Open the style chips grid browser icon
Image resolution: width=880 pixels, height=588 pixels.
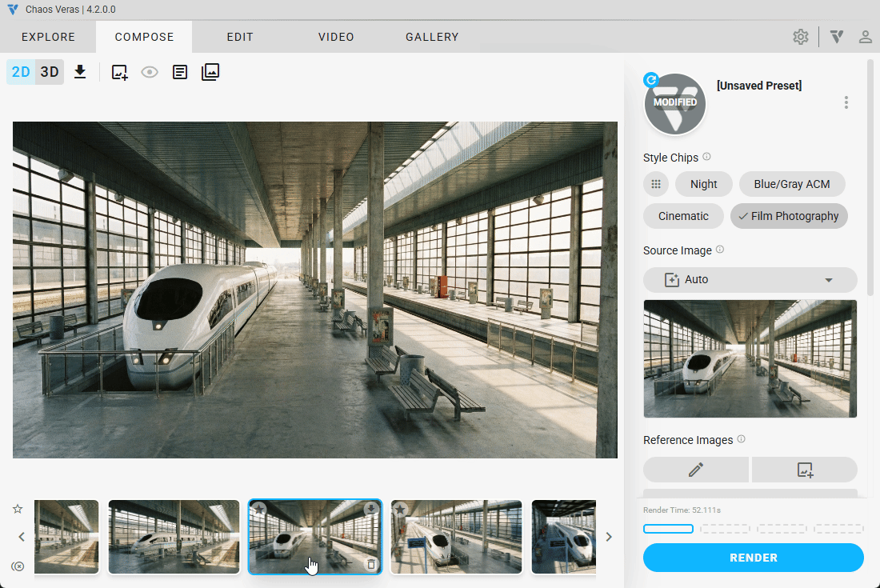[x=656, y=184]
